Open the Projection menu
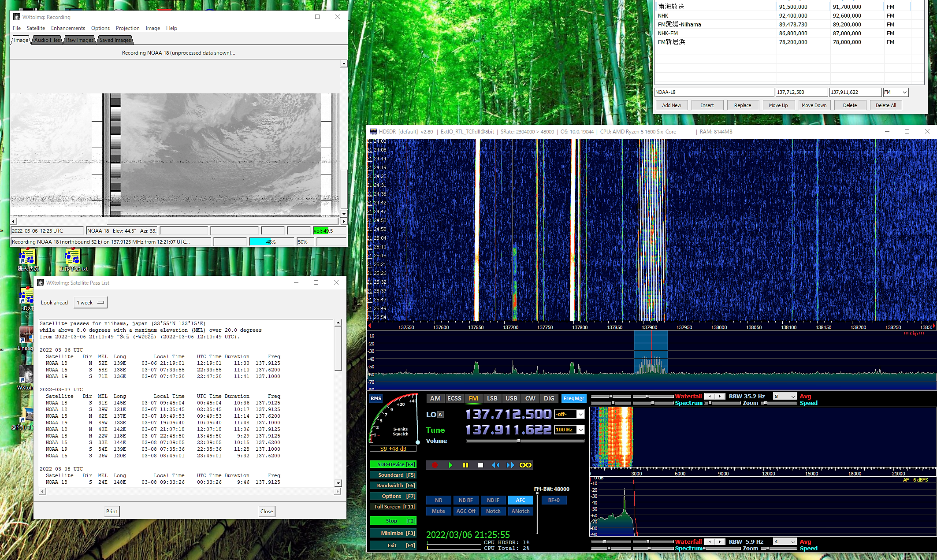Image resolution: width=937 pixels, height=560 pixels. (127, 28)
